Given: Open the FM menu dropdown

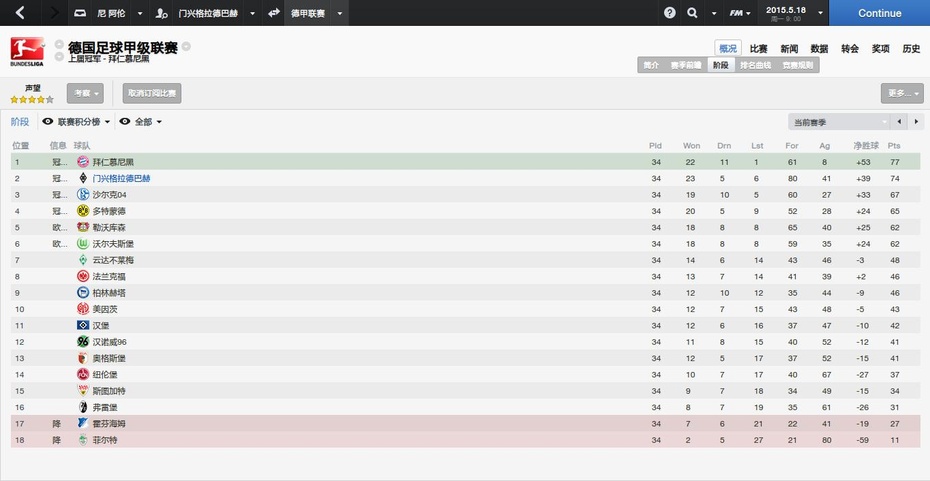Looking at the screenshot, I should 740,13.
